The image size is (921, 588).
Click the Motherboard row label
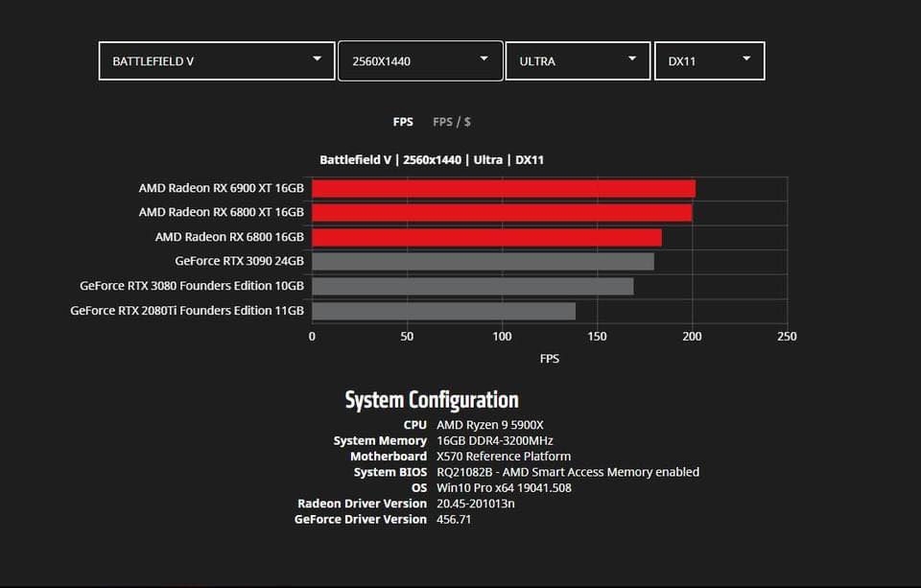pyautogui.click(x=389, y=457)
